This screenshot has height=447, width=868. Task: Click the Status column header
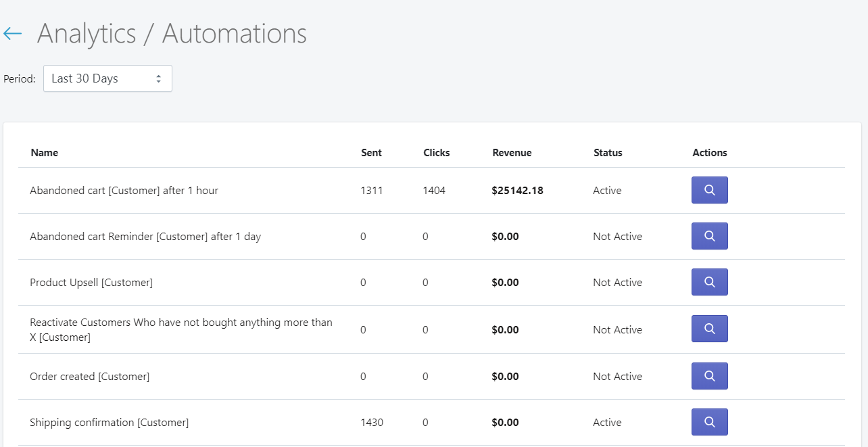[608, 153]
